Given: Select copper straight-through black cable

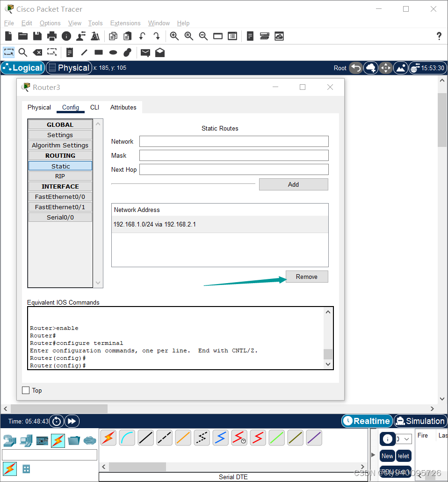Looking at the screenshot, I should point(145,438).
